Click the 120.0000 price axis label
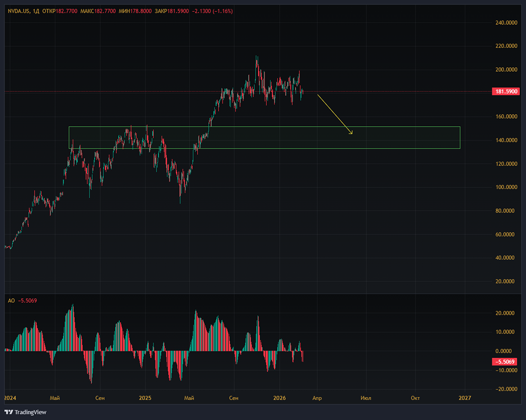The image size is (526, 420). coord(506,164)
